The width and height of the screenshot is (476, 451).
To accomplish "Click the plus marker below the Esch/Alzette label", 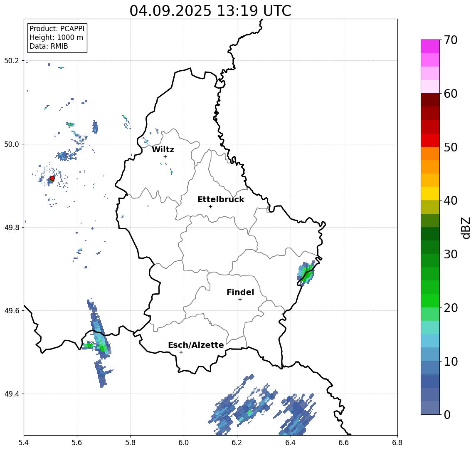I will pyautogui.click(x=181, y=352).
